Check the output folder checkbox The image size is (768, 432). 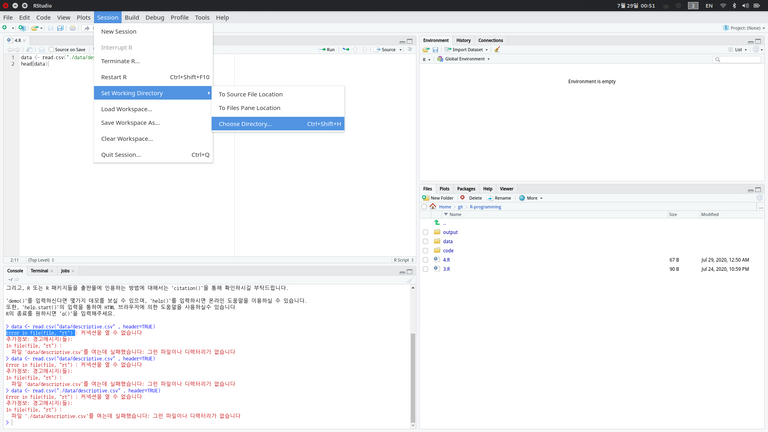pos(425,232)
